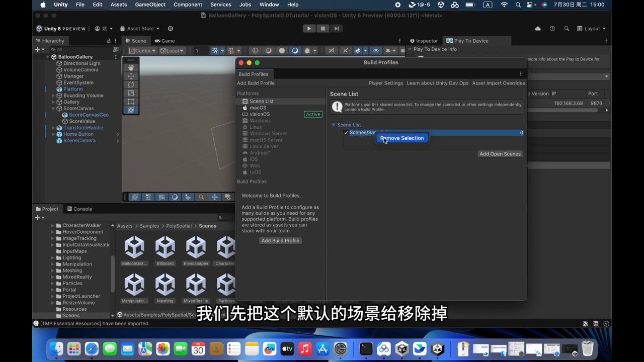Image resolution: width=644 pixels, height=362 pixels.
Task: Open the Local rotation dropdown
Action: (172, 50)
